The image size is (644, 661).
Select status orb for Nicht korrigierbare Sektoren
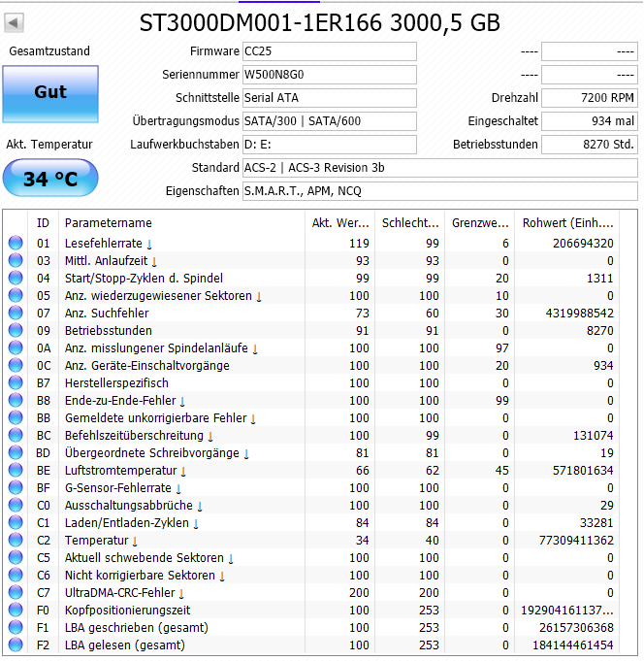pos(16,576)
